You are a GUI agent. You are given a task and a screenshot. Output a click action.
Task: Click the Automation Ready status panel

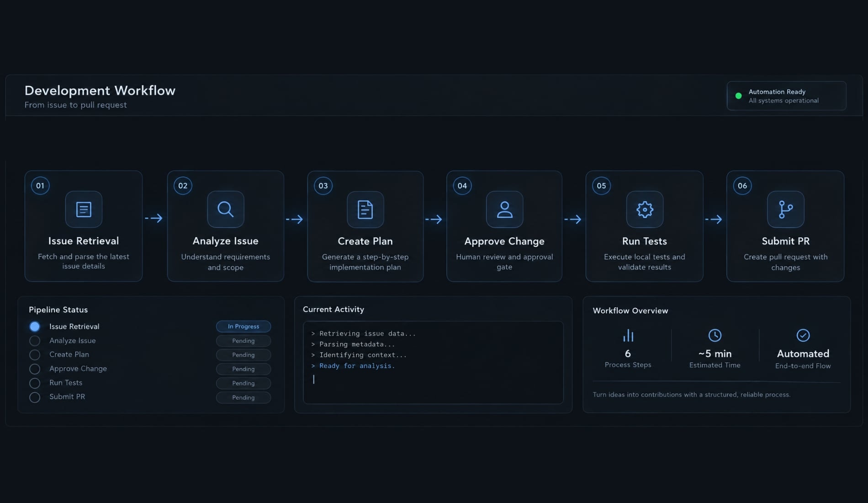click(787, 96)
